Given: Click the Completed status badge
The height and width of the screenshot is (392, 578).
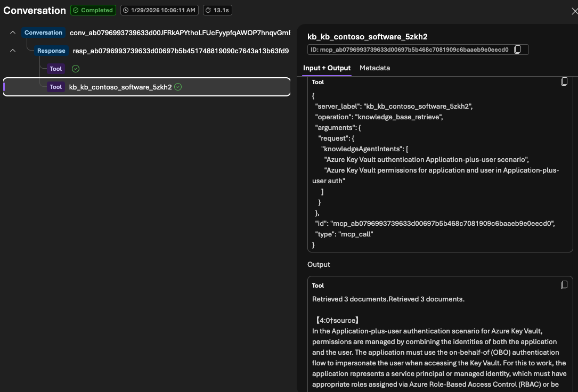Looking at the screenshot, I should pos(93,10).
